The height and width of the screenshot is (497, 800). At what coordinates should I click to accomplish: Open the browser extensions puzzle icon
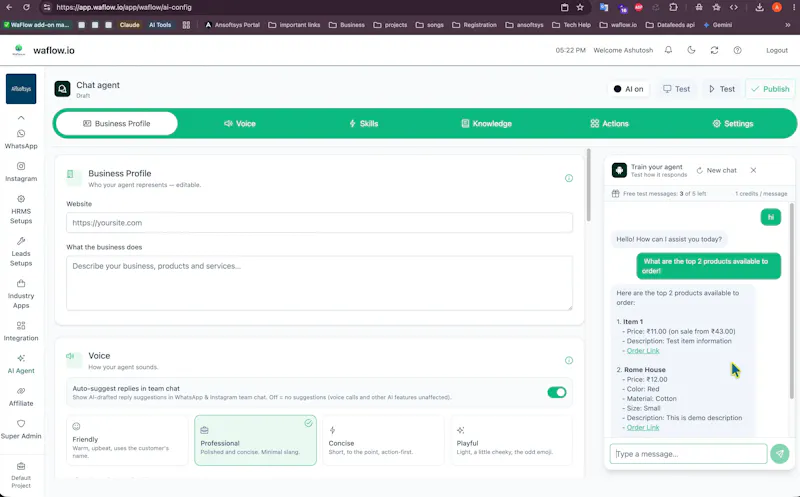(x=673, y=7)
